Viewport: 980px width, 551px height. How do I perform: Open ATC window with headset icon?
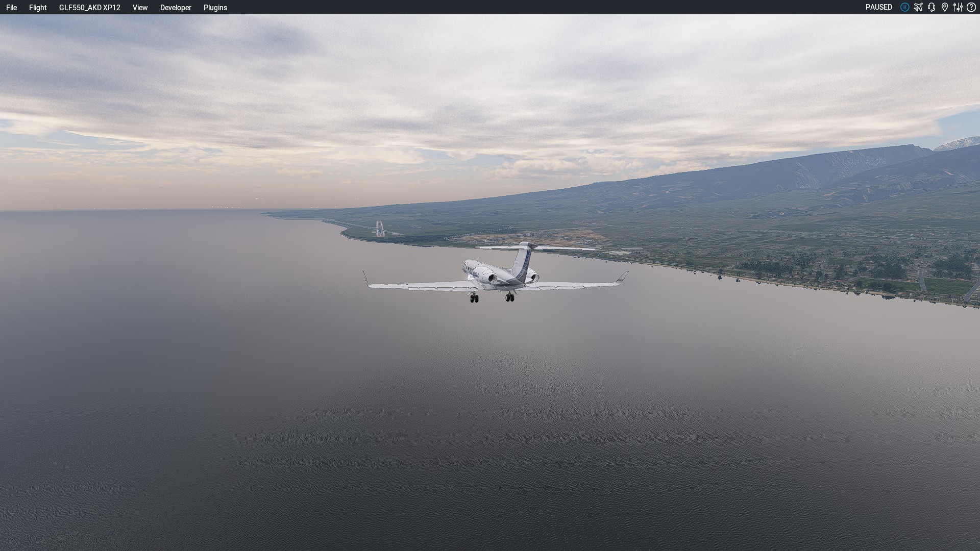pos(932,7)
